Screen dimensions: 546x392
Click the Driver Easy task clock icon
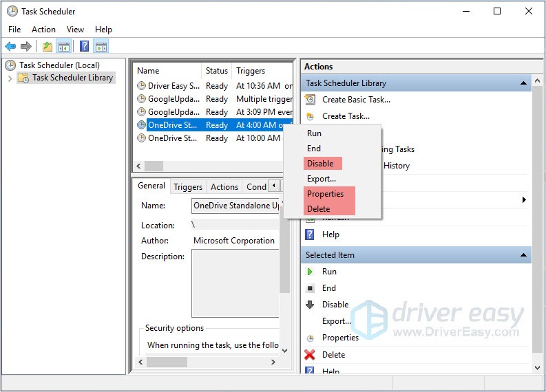[x=141, y=85]
